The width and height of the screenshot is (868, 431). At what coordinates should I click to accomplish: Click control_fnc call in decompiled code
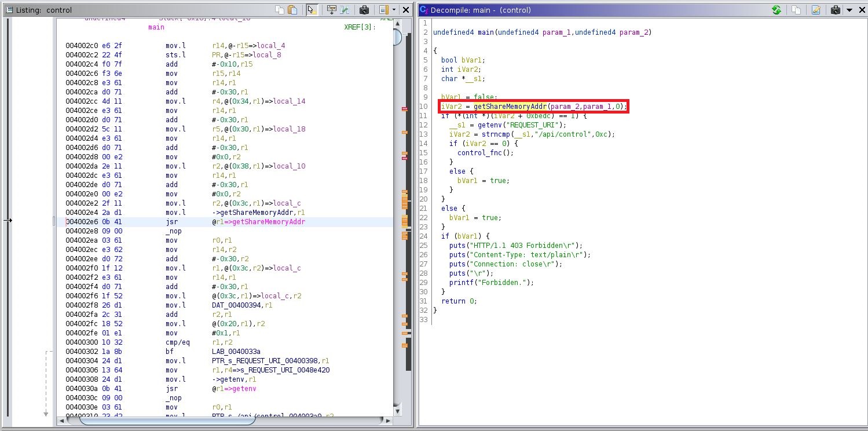coord(477,153)
